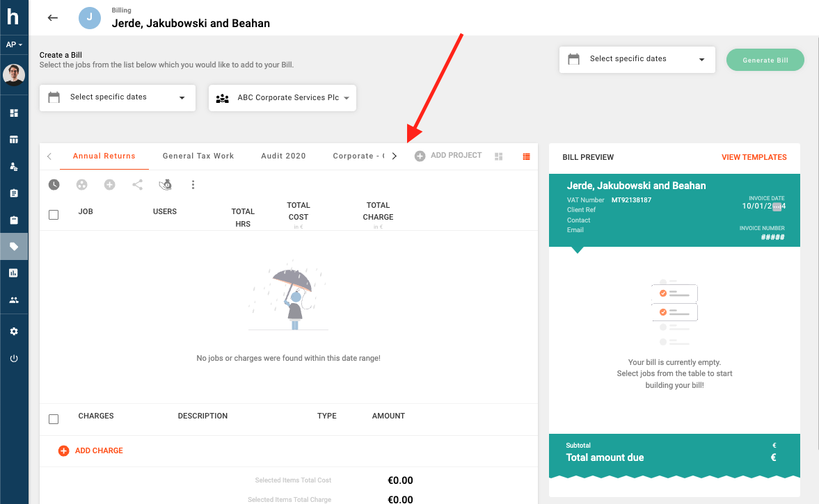This screenshot has height=504, width=819.
Task: Switch to the General Tax Work tab
Action: 198,156
